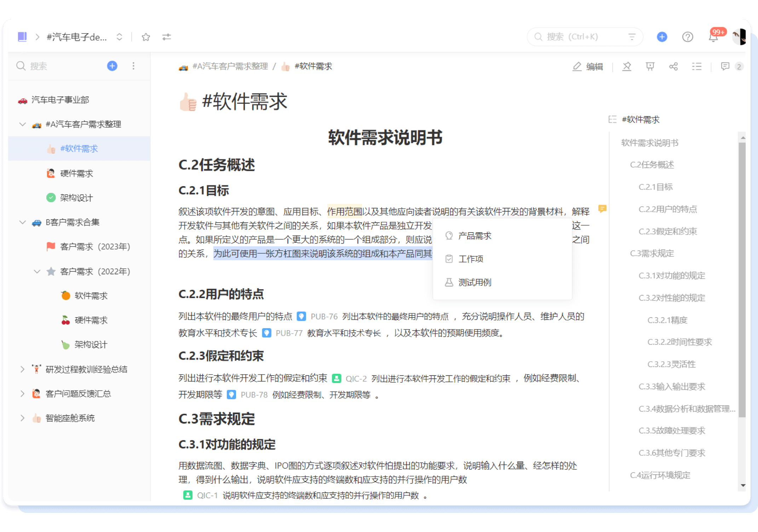
Task: Jump to C.3需求规定 in outline
Action: pos(652,254)
